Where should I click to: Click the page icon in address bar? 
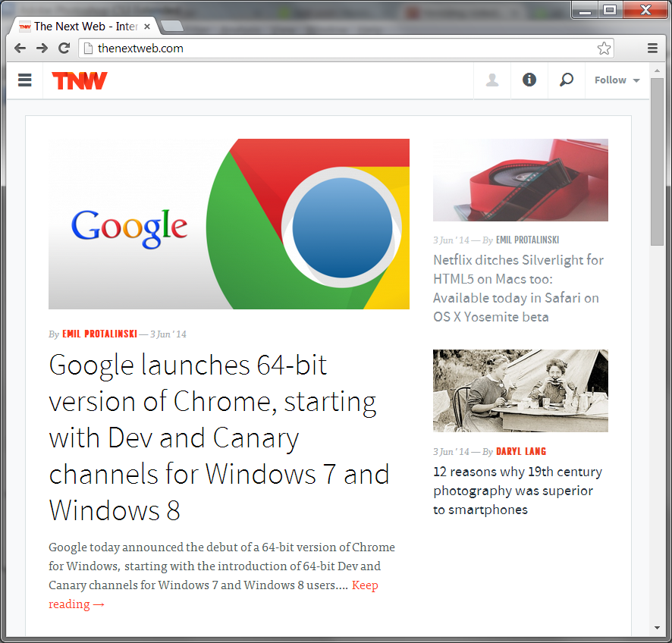pyautogui.click(x=88, y=49)
